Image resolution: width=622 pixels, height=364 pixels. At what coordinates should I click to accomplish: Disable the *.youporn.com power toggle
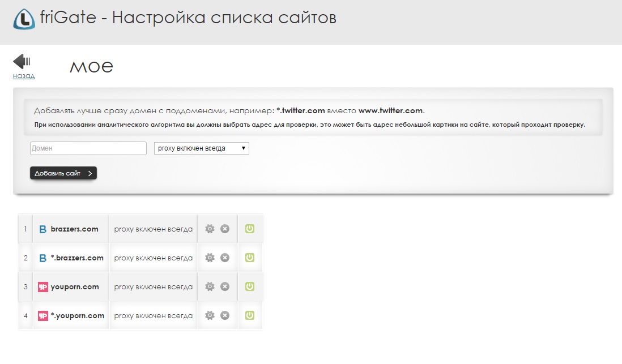250,315
